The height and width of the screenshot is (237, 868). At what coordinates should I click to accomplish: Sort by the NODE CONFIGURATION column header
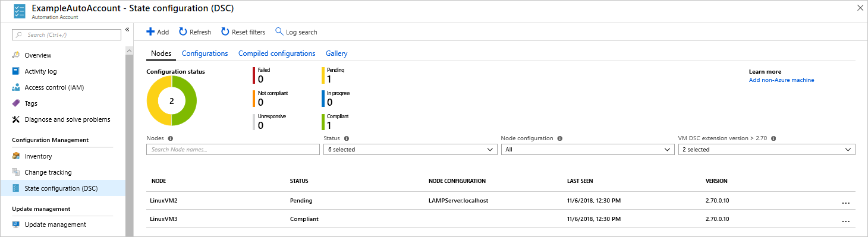click(457, 181)
